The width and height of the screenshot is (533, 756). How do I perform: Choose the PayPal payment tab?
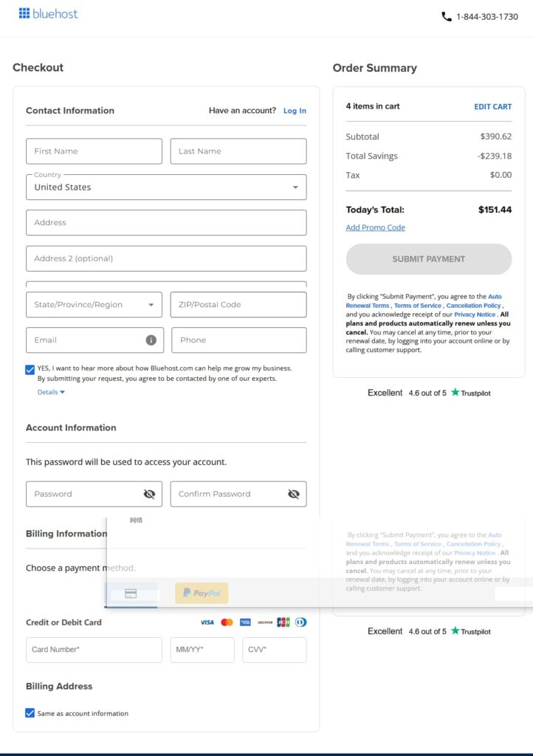point(202,593)
